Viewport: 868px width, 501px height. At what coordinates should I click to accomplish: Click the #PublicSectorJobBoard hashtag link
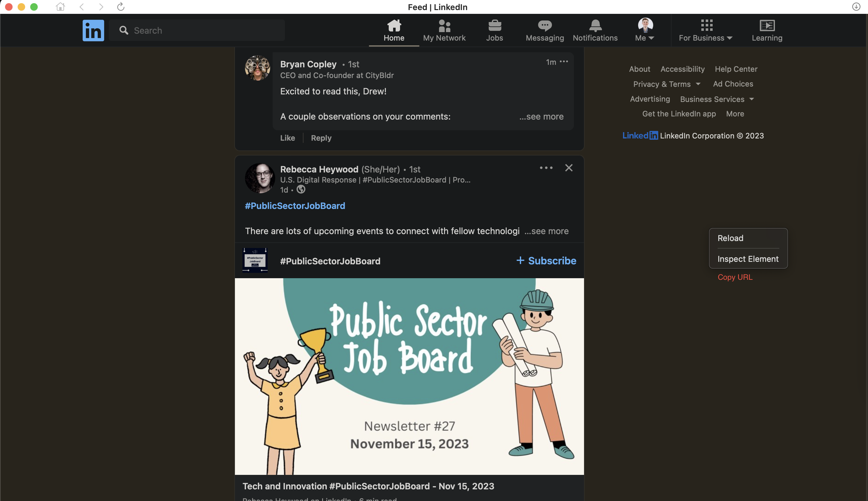pos(295,206)
